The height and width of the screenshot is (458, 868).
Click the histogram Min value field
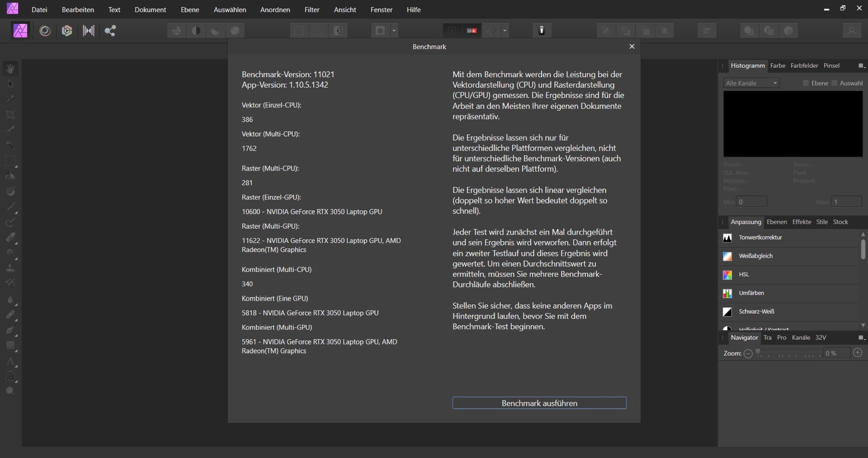(x=751, y=202)
